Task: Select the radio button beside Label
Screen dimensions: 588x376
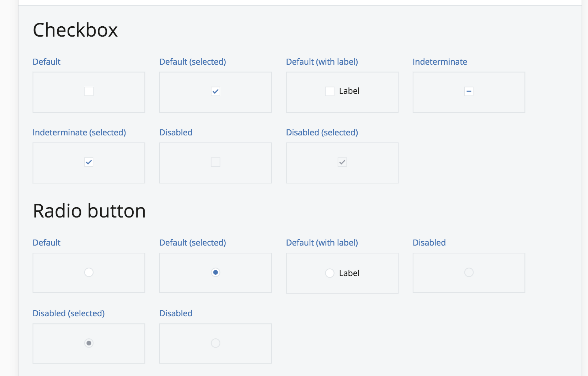Action: [330, 273]
